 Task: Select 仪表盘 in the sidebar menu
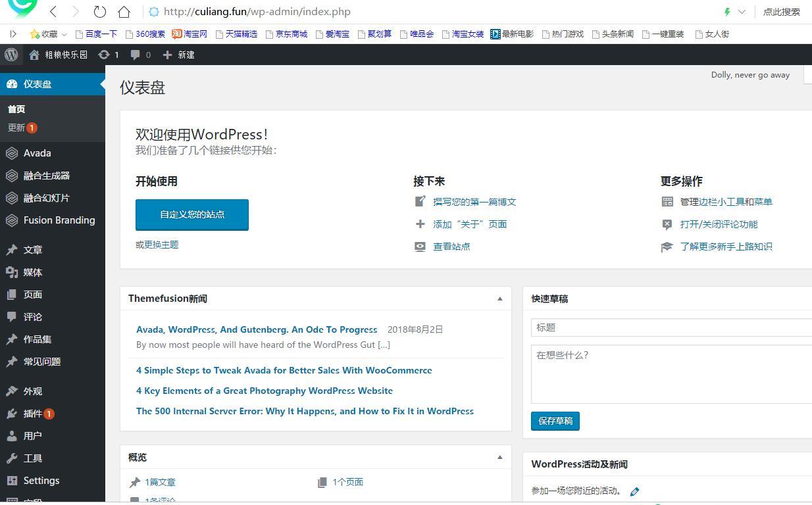pyautogui.click(x=53, y=84)
